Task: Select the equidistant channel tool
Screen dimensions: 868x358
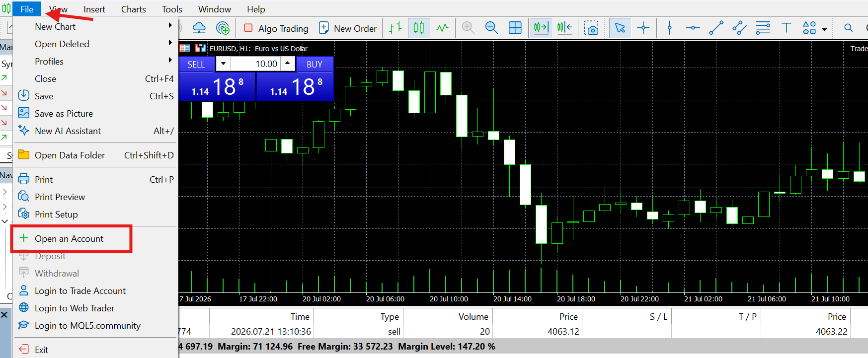Action: click(x=739, y=28)
